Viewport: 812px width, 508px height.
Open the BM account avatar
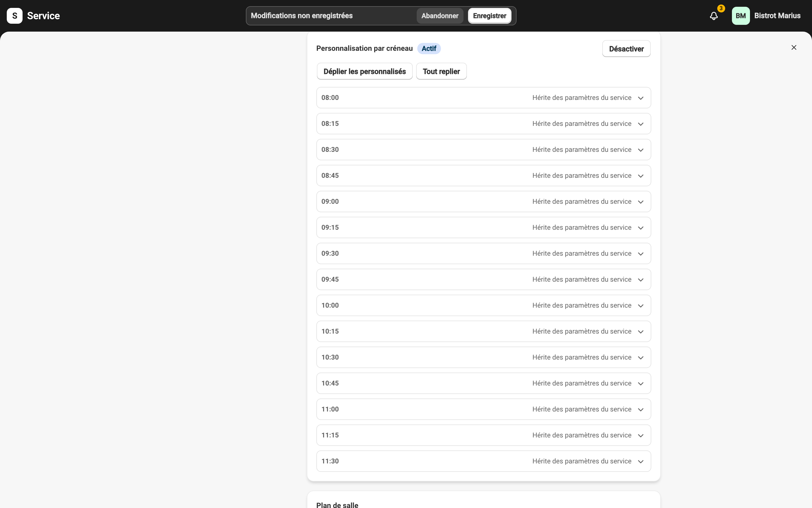[741, 16]
